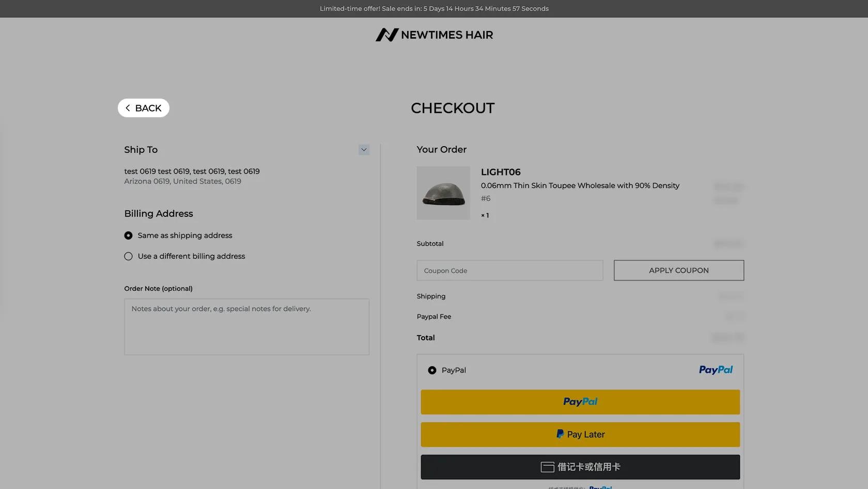The image size is (868, 489).
Task: Pay with debit or credit card button
Action: pyautogui.click(x=580, y=467)
